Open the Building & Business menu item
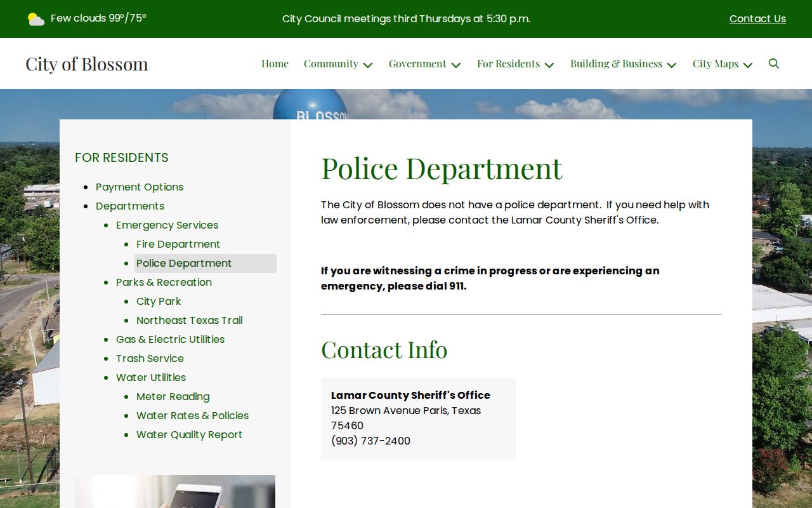The width and height of the screenshot is (812, 508). [616, 63]
